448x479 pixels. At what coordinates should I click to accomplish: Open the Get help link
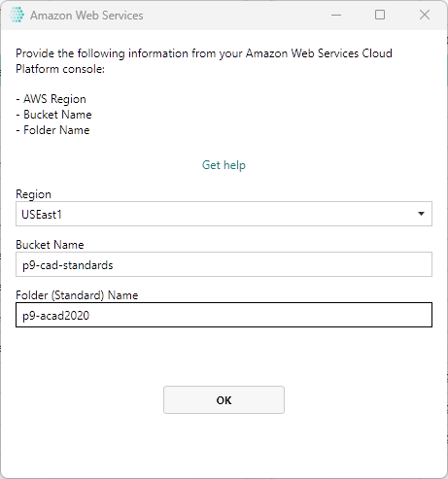[224, 165]
